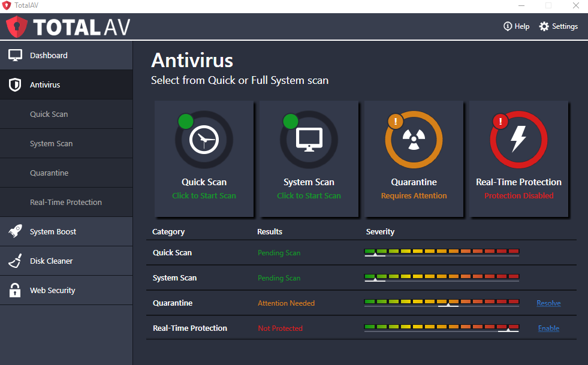Image resolution: width=588 pixels, height=365 pixels.
Task: Open System Scan sidebar submenu item
Action: [x=67, y=143]
